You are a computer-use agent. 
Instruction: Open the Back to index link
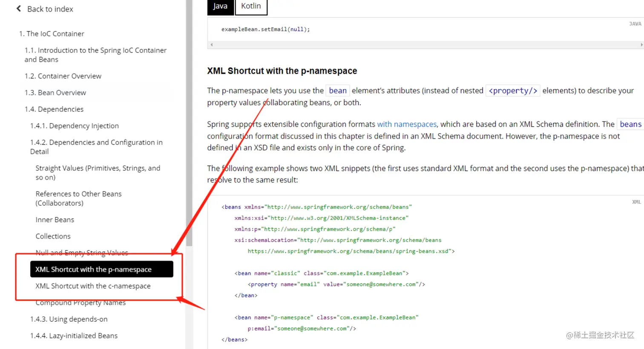click(50, 9)
